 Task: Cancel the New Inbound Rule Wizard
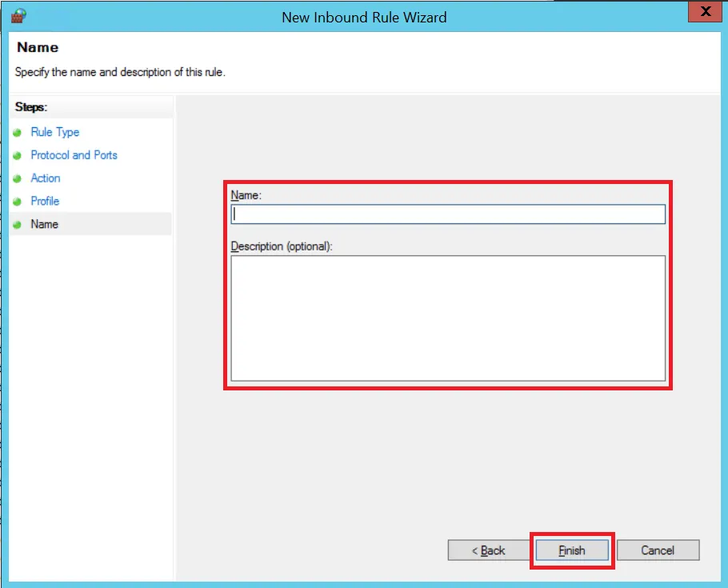click(658, 550)
